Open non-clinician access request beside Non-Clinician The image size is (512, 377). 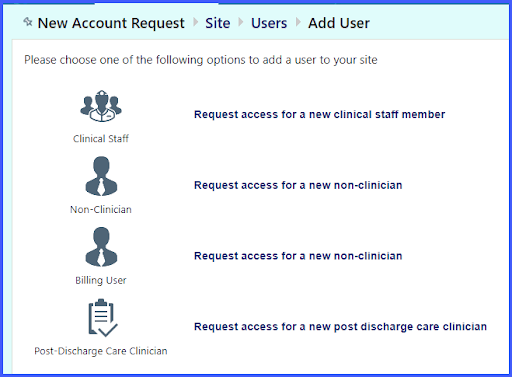pos(298,185)
